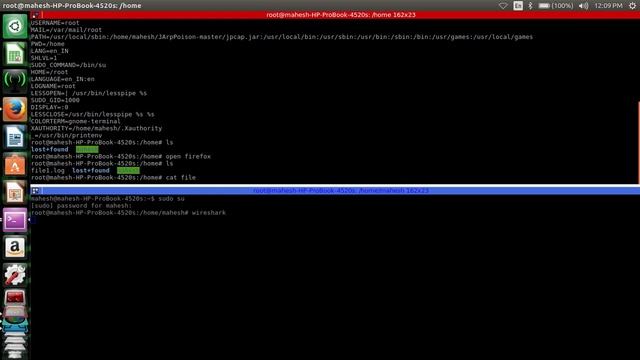Open the sound volume indicator
The image size is (640, 360).
click(x=583, y=6)
